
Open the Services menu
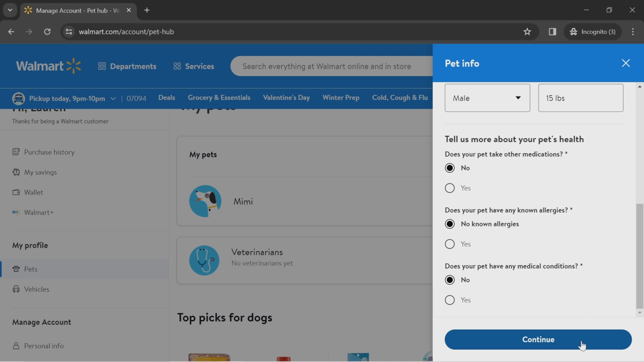point(194,66)
